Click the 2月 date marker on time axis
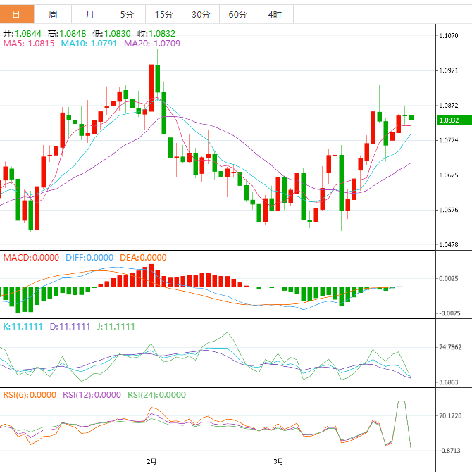 click(151, 462)
